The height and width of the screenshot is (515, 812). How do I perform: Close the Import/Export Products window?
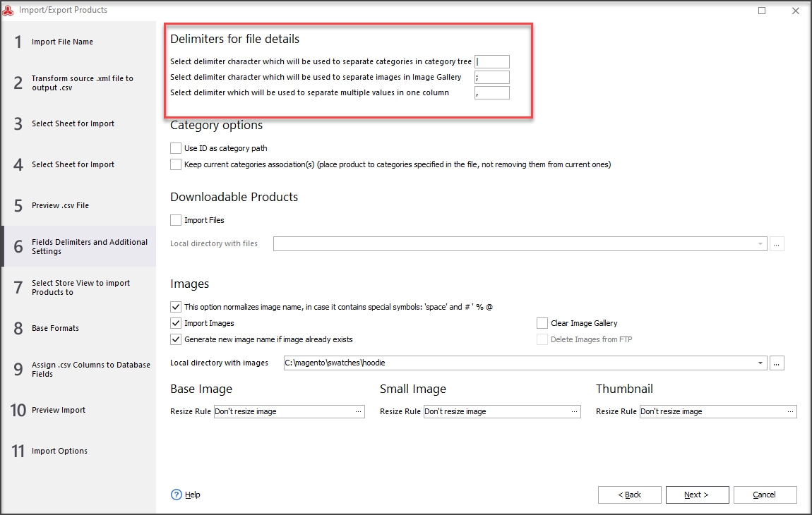pos(796,11)
